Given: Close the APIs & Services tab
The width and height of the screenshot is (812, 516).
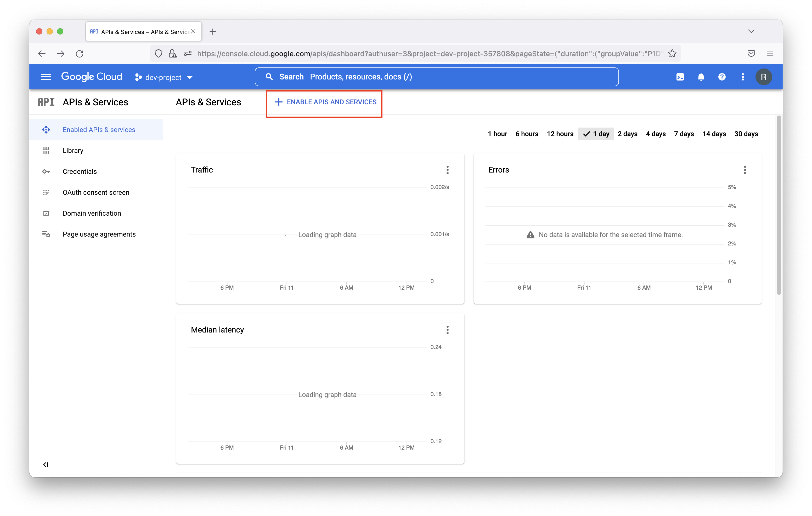Looking at the screenshot, I should click(x=193, y=31).
